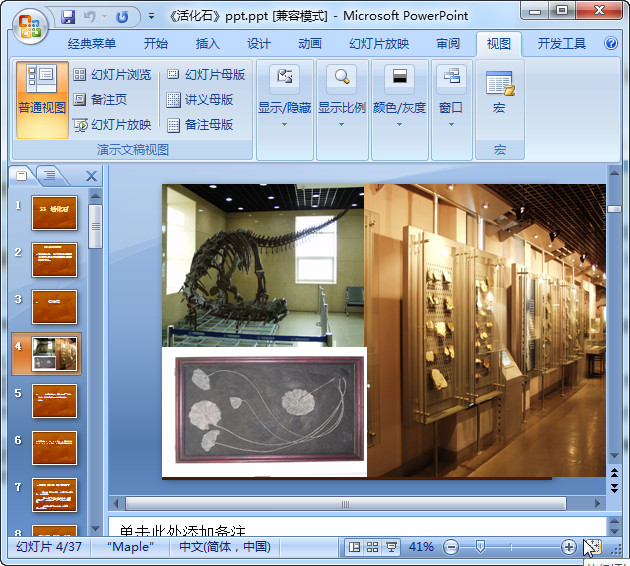The height and width of the screenshot is (566, 630).
Task: Open 备注母版 notes master view
Action: [x=200, y=125]
